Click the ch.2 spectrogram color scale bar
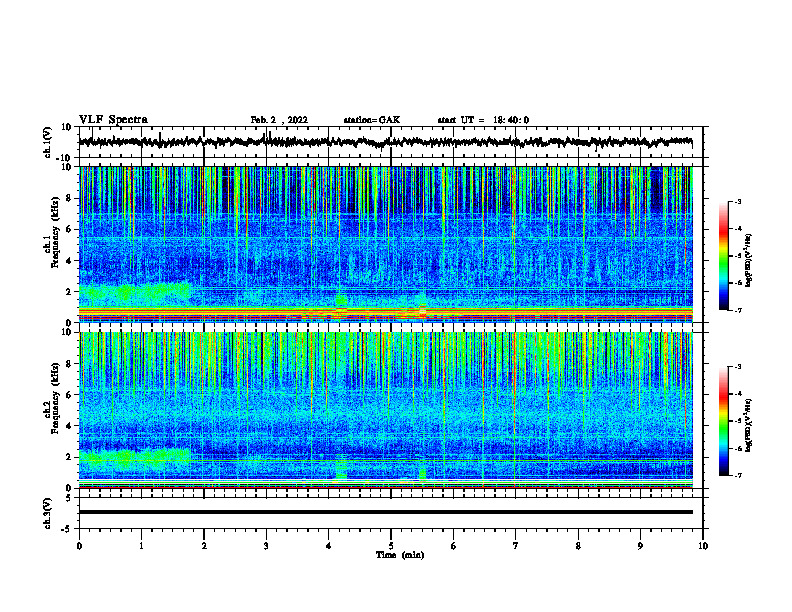The image size is (792, 612). click(x=723, y=421)
